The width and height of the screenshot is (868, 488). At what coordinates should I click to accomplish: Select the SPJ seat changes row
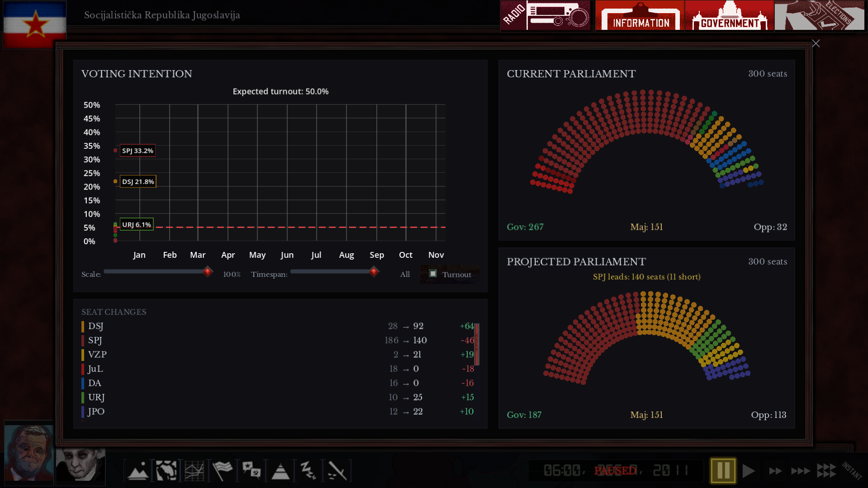click(278, 340)
